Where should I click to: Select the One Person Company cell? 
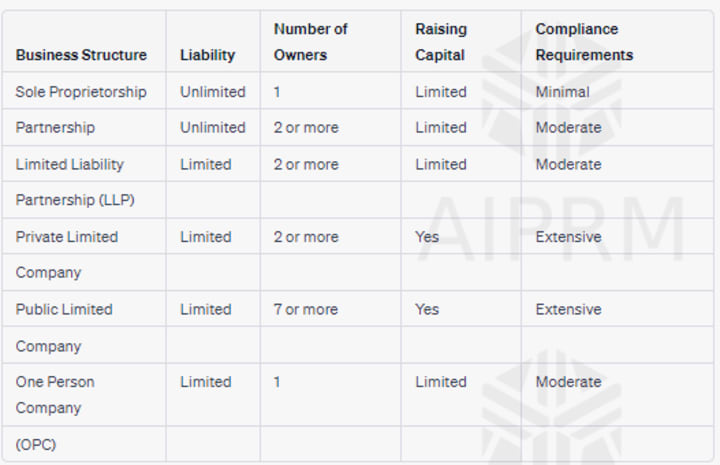(x=55, y=395)
